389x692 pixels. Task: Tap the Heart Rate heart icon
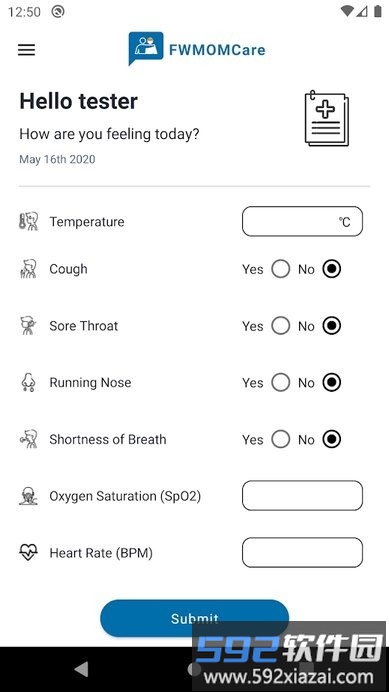(28, 553)
